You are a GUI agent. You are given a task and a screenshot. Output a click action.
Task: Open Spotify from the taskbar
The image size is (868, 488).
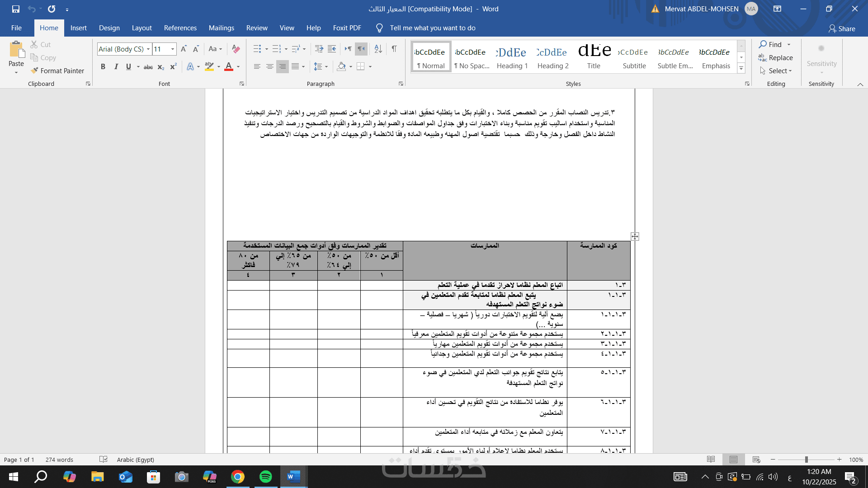tap(266, 477)
